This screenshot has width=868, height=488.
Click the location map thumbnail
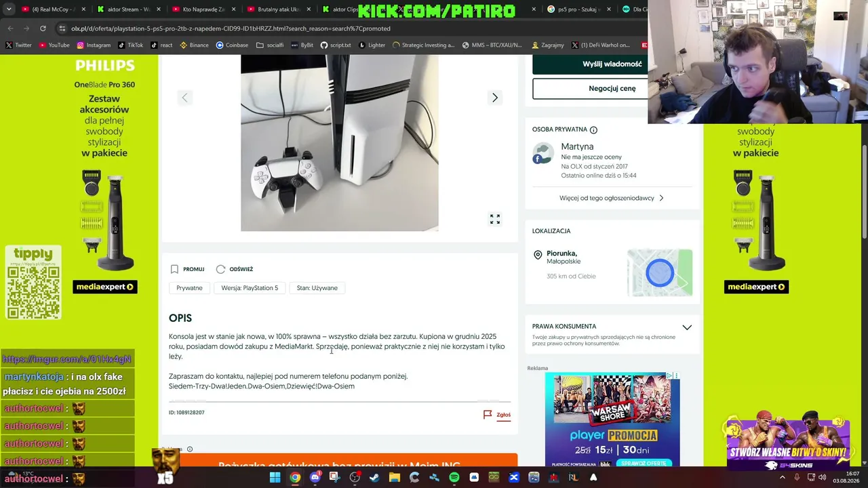660,272
